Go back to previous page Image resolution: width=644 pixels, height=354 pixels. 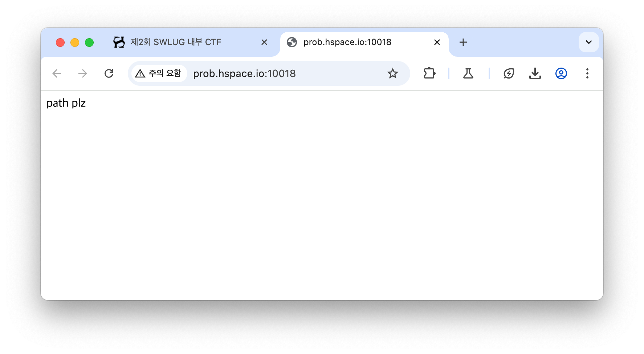click(57, 73)
